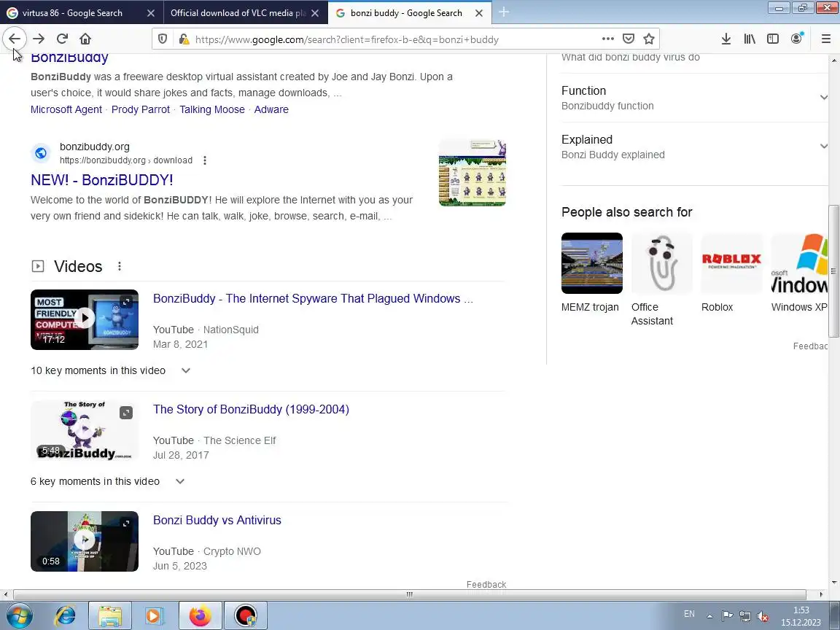Screen dimensions: 840x630
Task: Close the bonzi buddy search tab
Action: (x=479, y=13)
